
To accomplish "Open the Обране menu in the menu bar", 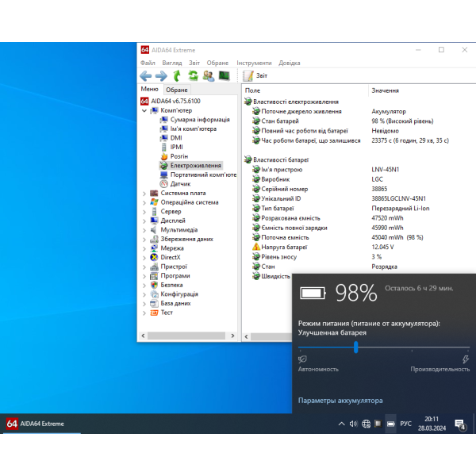I will click(217, 63).
